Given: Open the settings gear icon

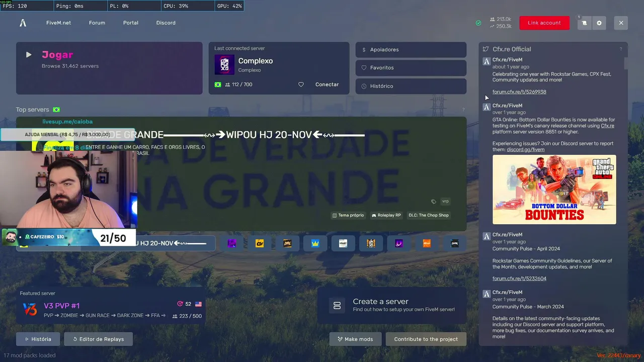Looking at the screenshot, I should point(599,23).
